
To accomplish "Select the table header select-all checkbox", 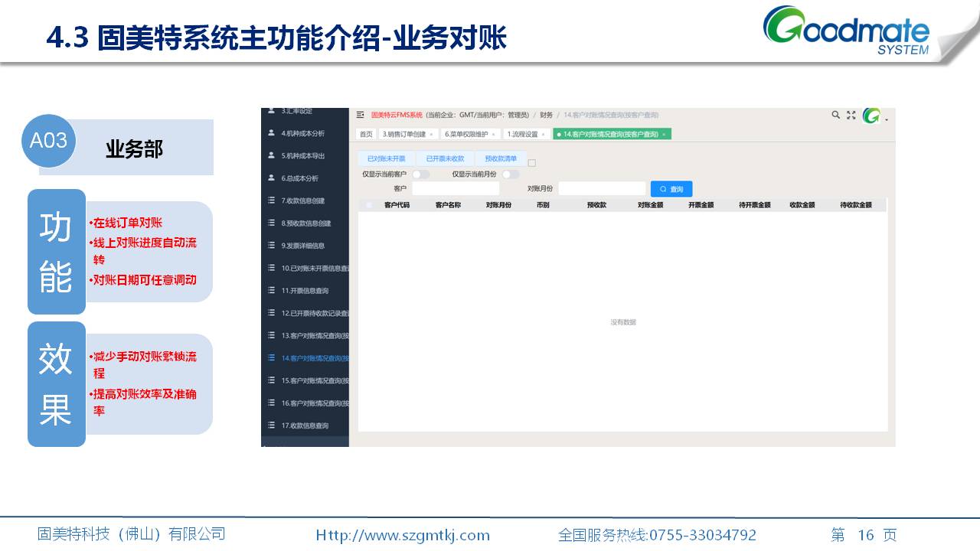I will (370, 205).
